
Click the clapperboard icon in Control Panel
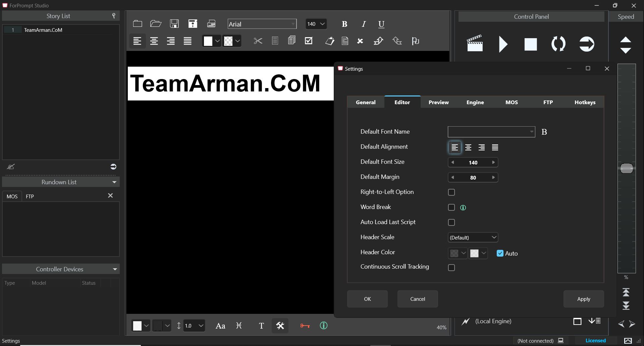tap(475, 43)
